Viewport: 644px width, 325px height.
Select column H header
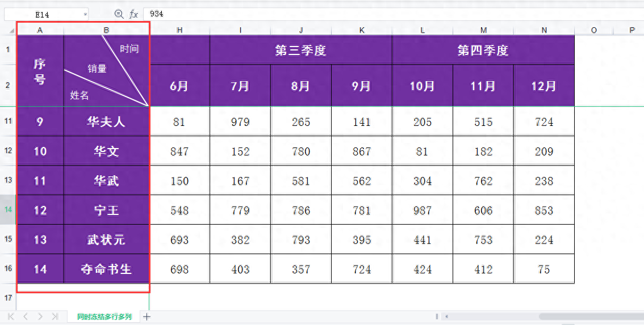click(179, 31)
